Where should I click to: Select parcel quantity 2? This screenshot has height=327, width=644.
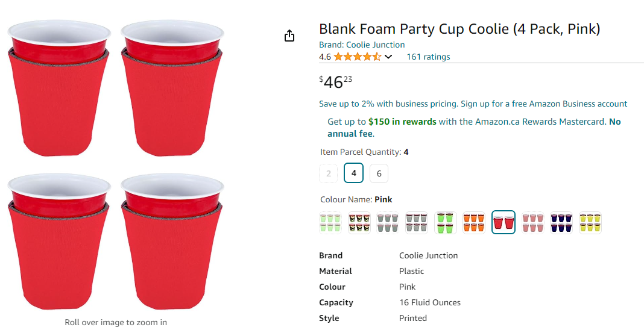click(329, 173)
